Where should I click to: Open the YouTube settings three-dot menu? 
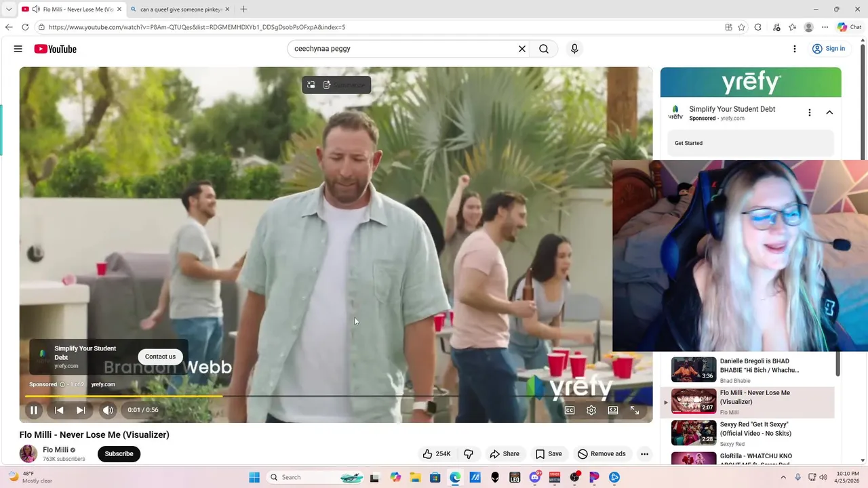coord(795,49)
